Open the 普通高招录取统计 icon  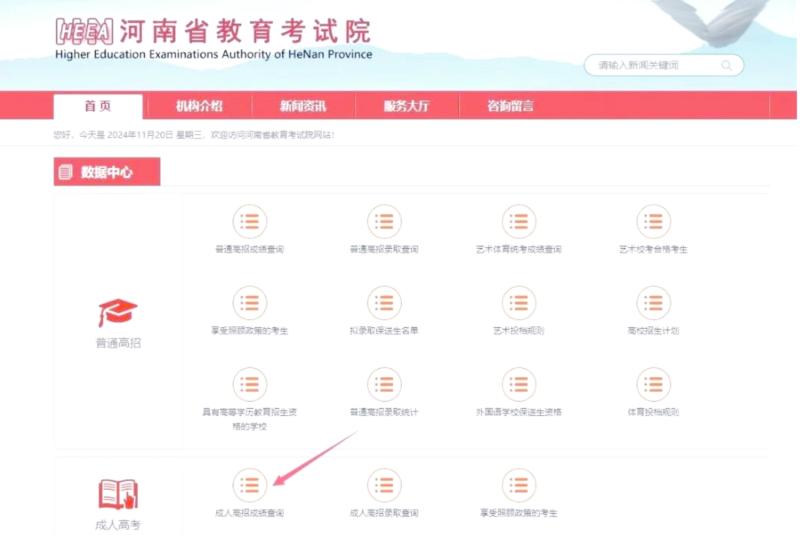[384, 384]
